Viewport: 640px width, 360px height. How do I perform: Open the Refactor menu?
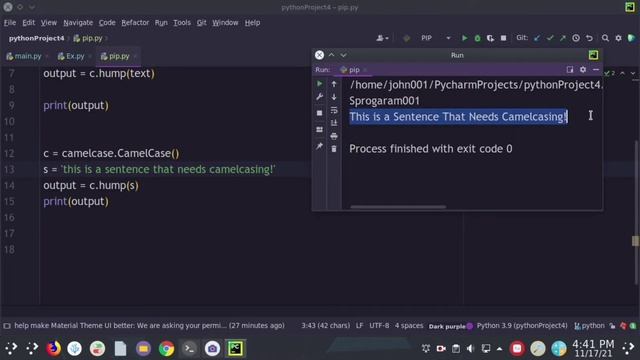(x=135, y=23)
